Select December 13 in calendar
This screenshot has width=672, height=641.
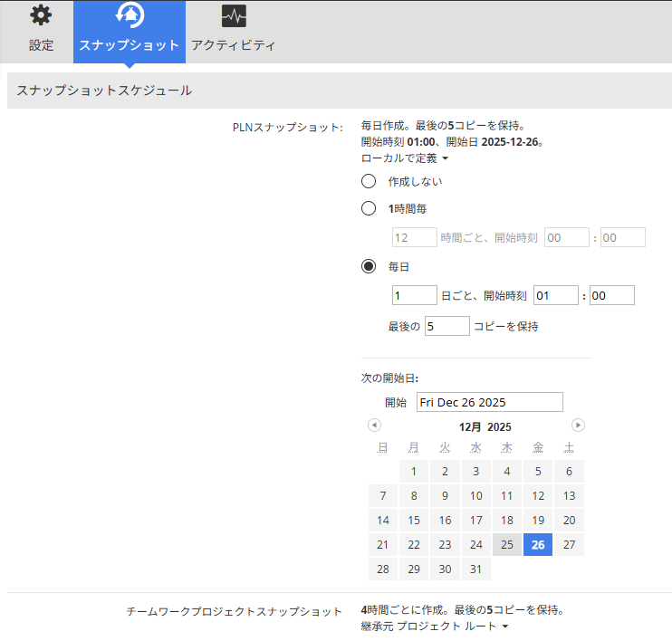click(x=569, y=496)
